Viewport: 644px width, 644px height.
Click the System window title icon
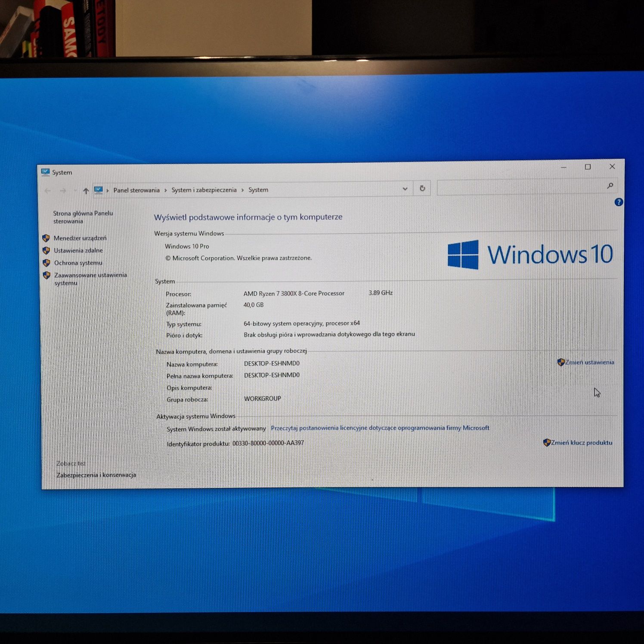pos(45,172)
